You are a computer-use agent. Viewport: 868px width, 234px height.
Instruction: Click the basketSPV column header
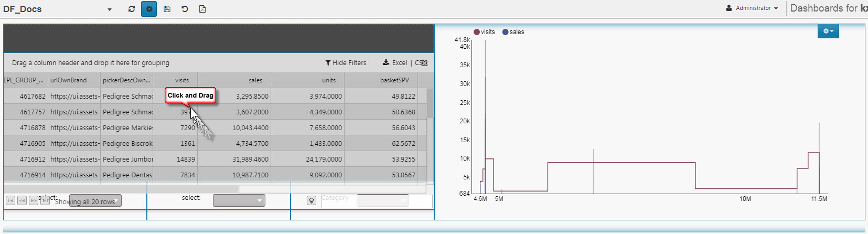click(x=394, y=80)
